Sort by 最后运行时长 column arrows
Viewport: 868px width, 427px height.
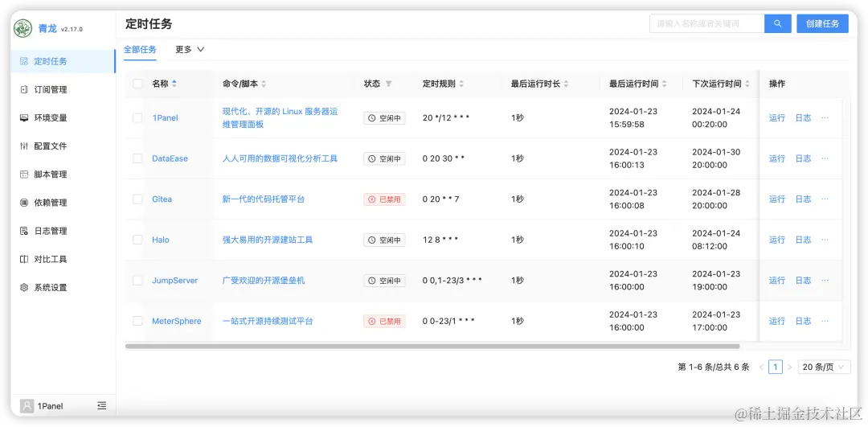tap(567, 84)
